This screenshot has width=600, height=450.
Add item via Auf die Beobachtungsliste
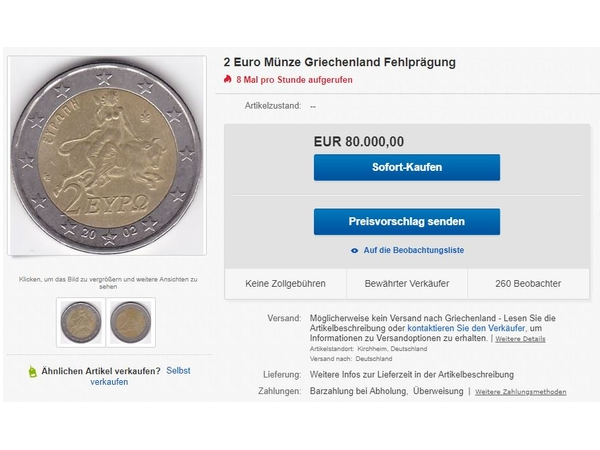point(413,250)
